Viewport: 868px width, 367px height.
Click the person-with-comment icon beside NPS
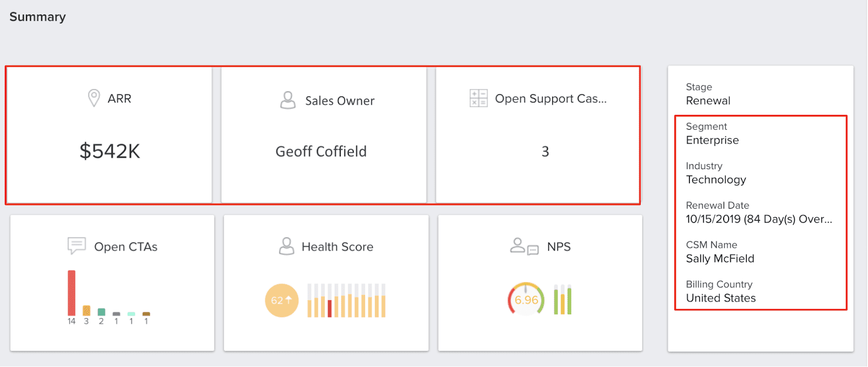tap(524, 246)
